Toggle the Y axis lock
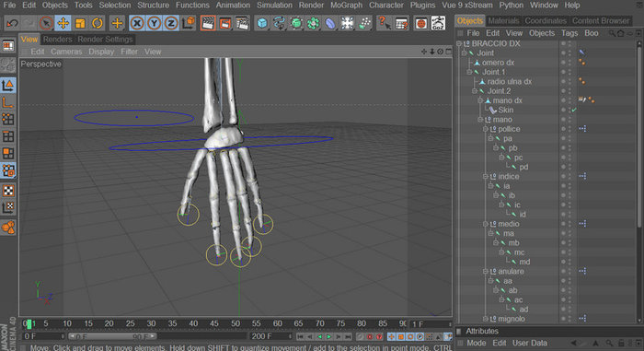Screen dimensions: 644x351 [154, 23]
